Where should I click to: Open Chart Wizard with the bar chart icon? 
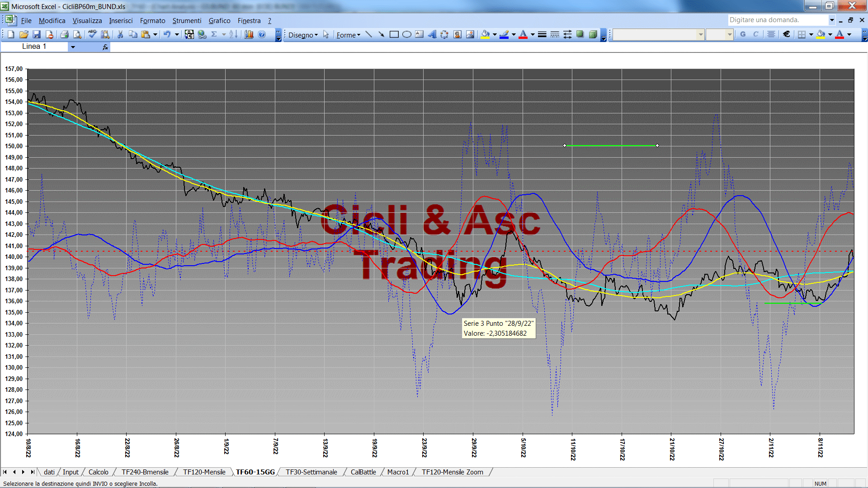click(249, 35)
